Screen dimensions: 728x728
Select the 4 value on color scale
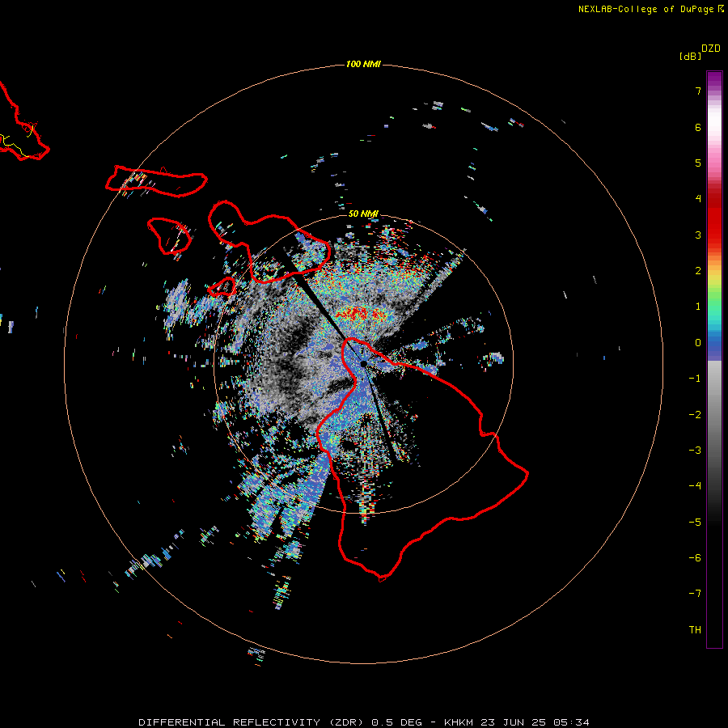698,199
